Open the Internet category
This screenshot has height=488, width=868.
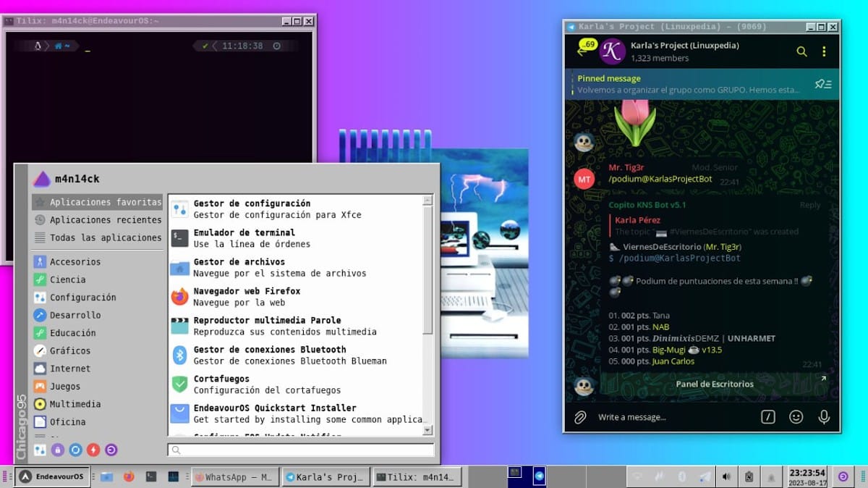97,368
